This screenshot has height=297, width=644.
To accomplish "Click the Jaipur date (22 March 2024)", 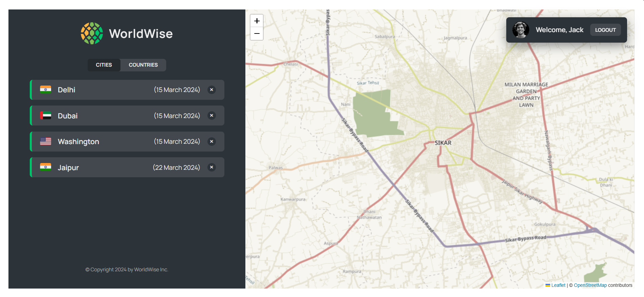I will point(176,167).
